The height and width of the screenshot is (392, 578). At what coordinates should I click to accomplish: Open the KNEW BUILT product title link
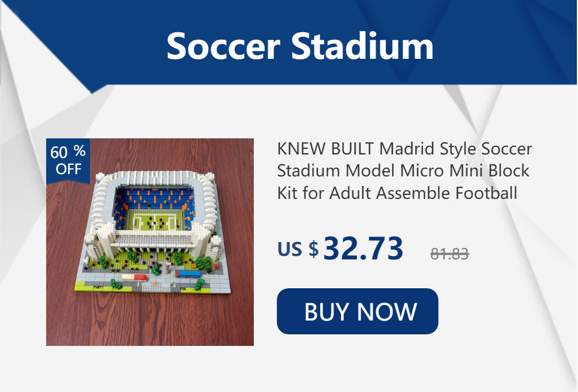click(x=404, y=171)
